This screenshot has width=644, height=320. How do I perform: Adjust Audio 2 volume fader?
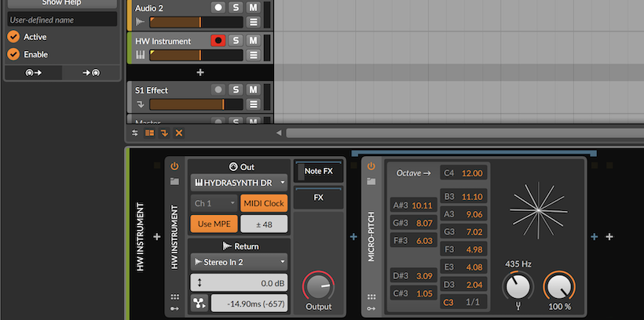coord(196,22)
